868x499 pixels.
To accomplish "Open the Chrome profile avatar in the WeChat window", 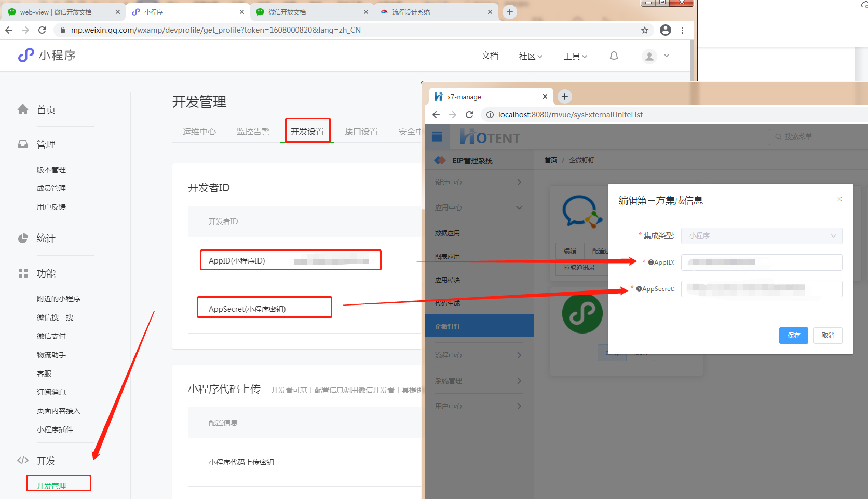I will tap(666, 30).
